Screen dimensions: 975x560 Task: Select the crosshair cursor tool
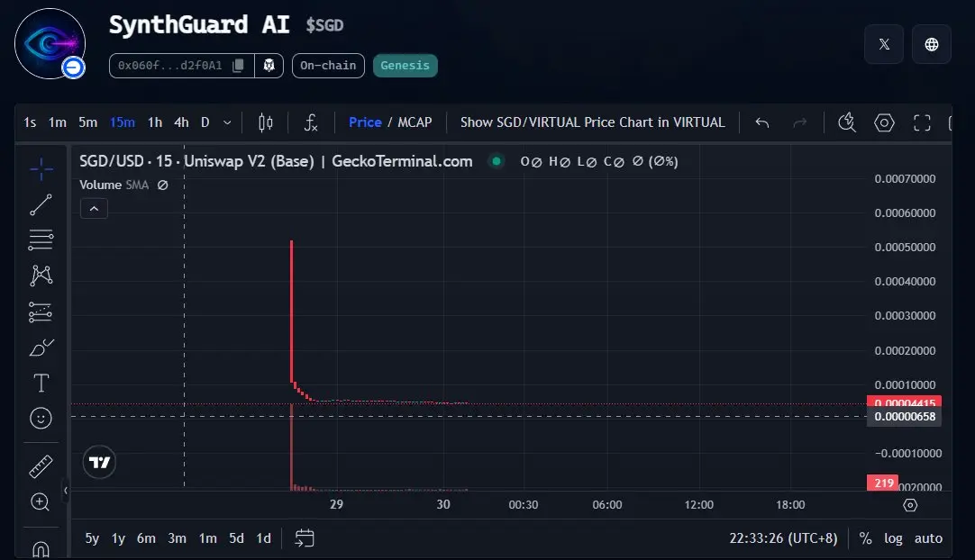(x=41, y=169)
